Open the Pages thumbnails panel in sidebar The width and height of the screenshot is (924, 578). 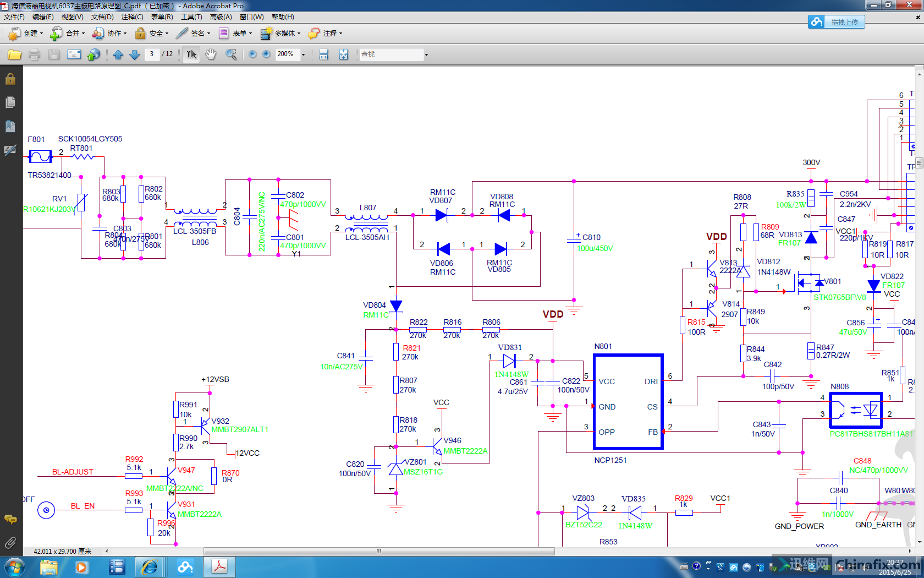tap(10, 102)
